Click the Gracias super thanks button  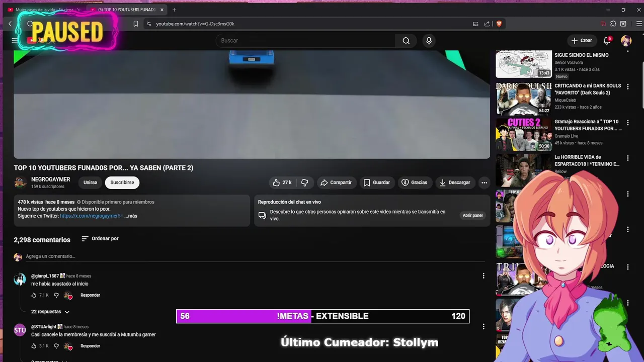pyautogui.click(x=414, y=183)
